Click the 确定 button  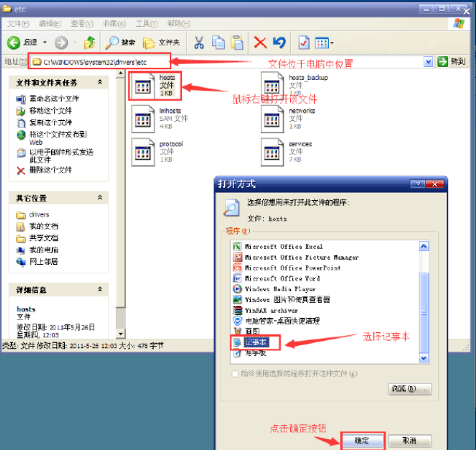362,441
